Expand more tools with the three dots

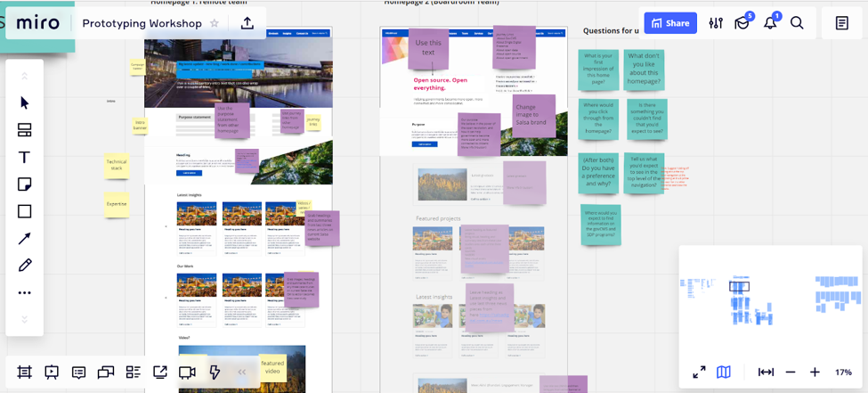tap(25, 292)
